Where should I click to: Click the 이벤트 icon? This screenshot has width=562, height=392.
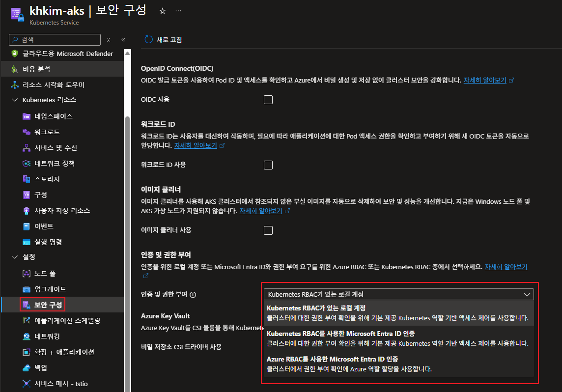(x=27, y=226)
